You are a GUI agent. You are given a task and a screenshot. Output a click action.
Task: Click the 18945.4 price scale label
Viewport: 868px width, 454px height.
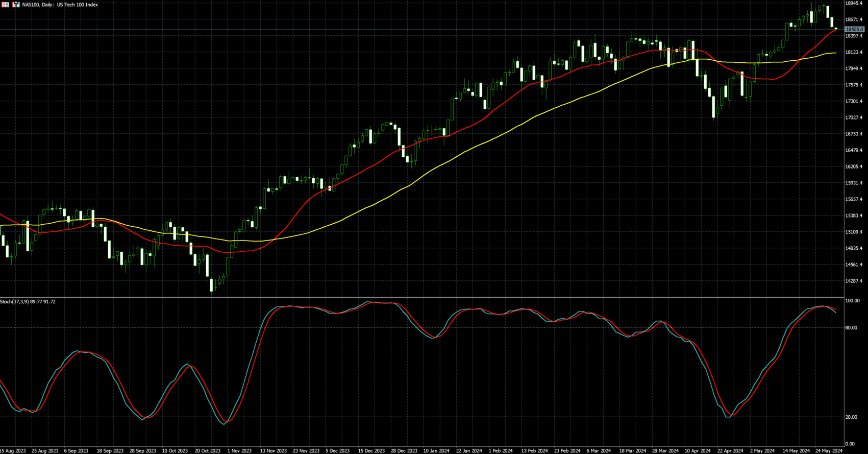coord(854,3)
